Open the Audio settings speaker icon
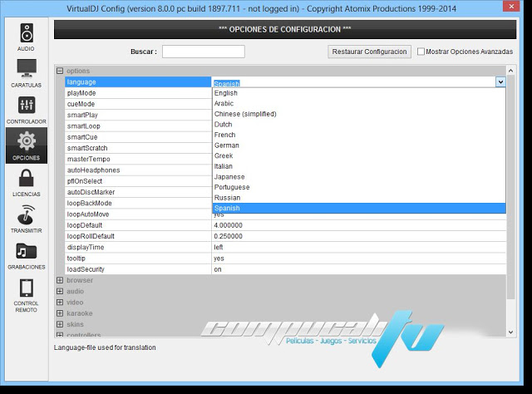Screen dimensions: 532x394 tap(27, 32)
